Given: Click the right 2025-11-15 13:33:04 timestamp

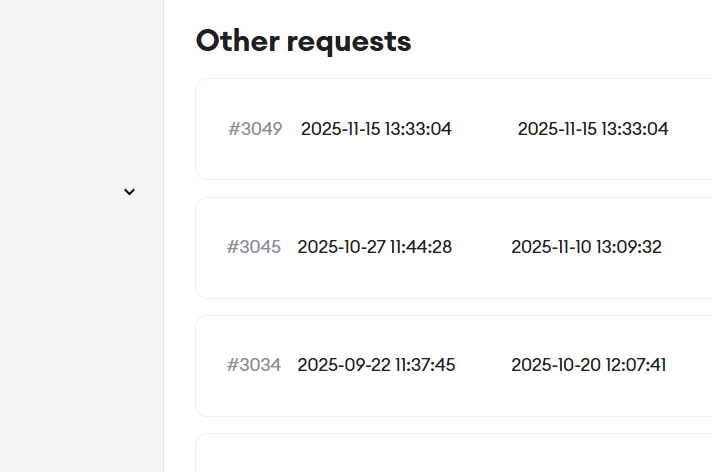Looking at the screenshot, I should (x=593, y=129).
